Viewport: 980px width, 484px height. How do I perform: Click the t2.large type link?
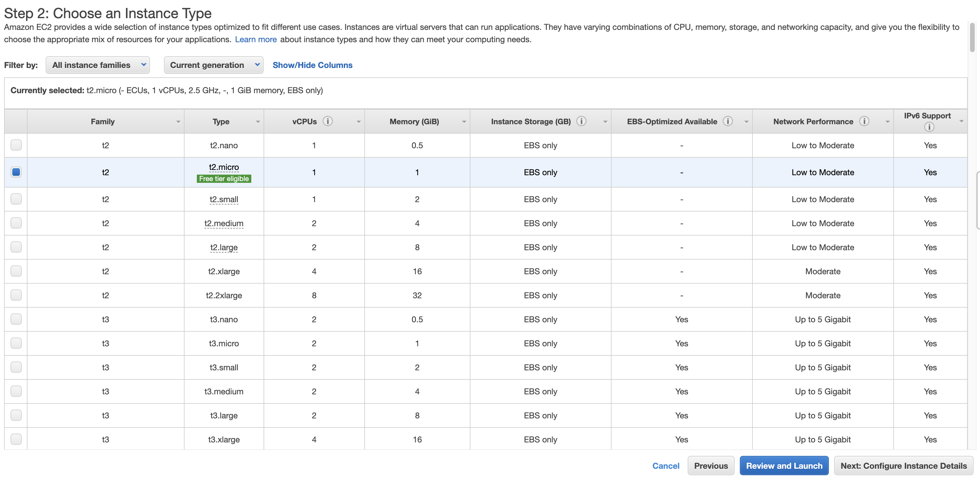coord(224,247)
